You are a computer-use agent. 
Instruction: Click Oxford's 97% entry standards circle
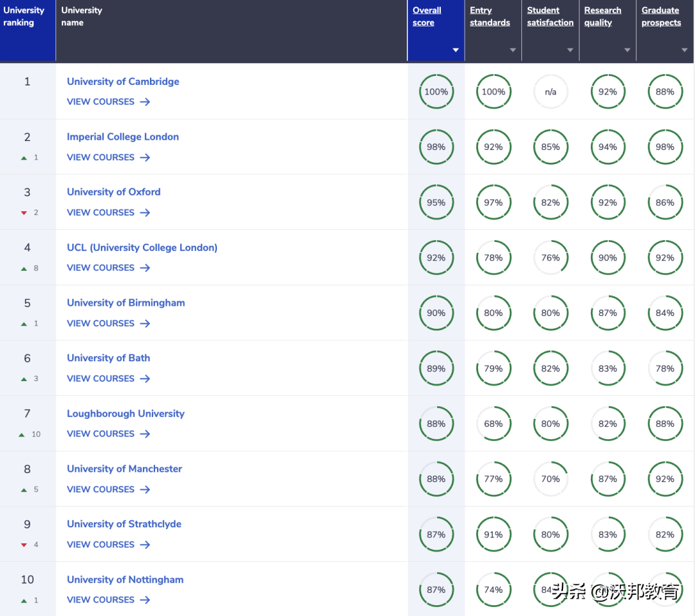494,202
